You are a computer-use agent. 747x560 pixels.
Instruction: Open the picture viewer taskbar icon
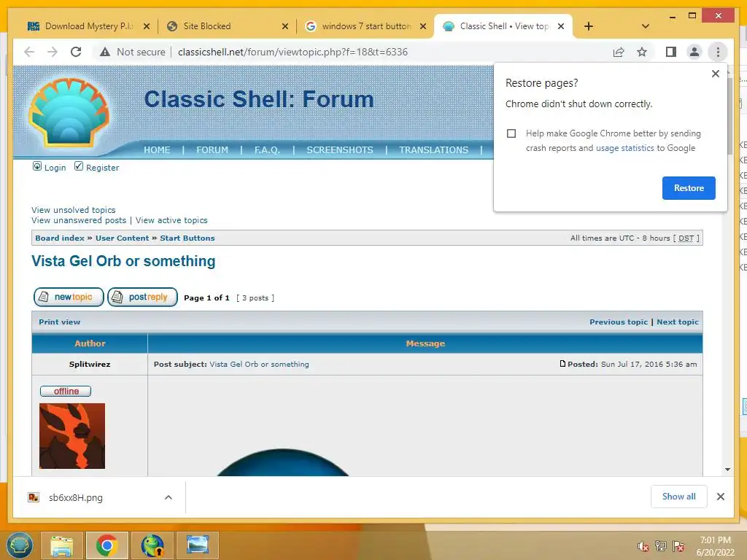[197, 545]
